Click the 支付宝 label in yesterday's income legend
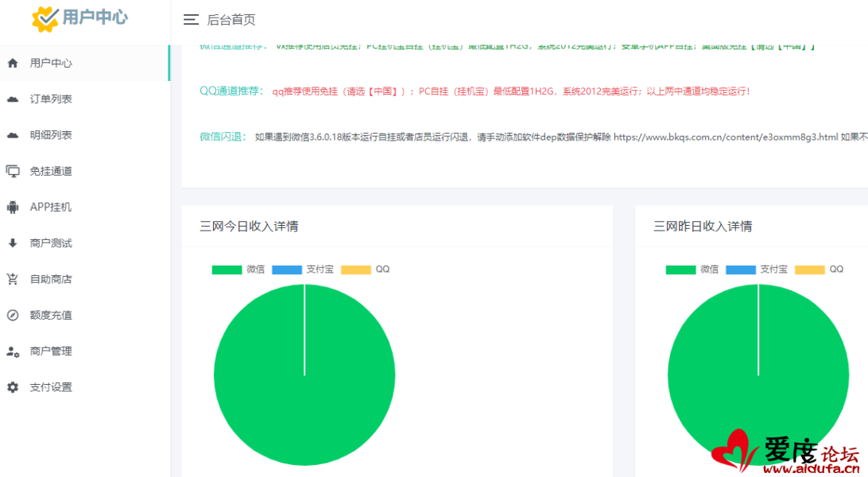Image resolution: width=868 pixels, height=477 pixels. click(774, 270)
